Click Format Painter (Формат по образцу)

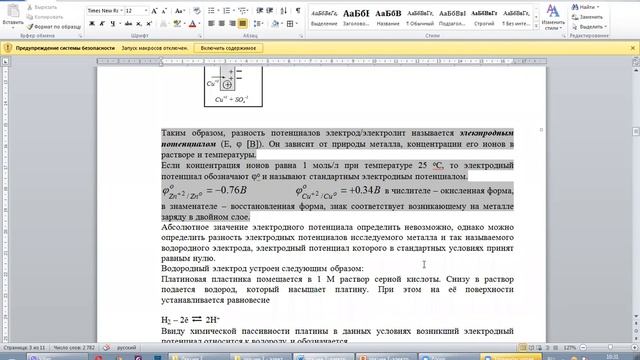(54, 27)
